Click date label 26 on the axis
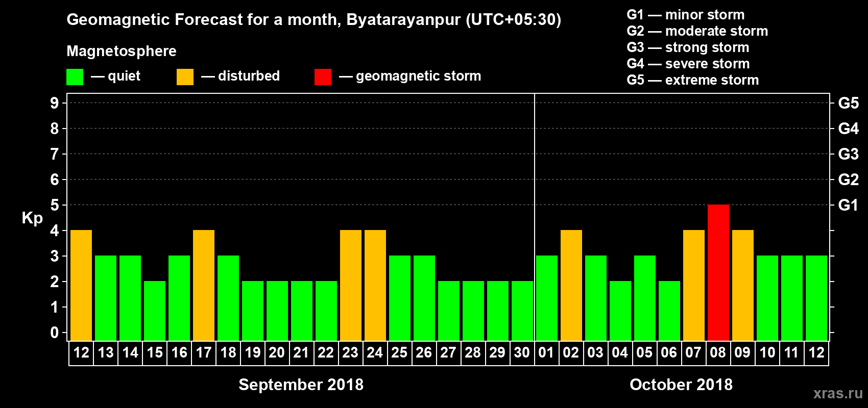 424,353
